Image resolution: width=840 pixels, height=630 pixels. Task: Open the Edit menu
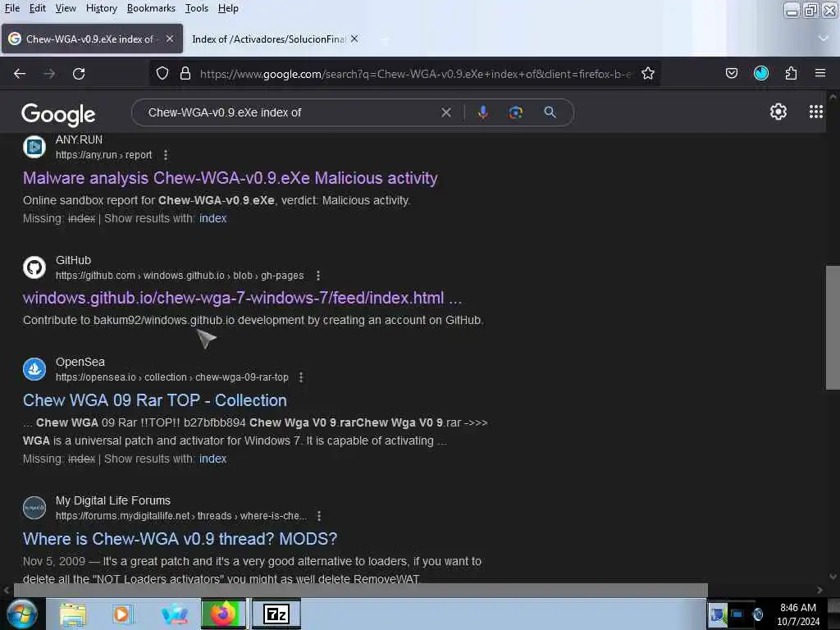[x=37, y=8]
